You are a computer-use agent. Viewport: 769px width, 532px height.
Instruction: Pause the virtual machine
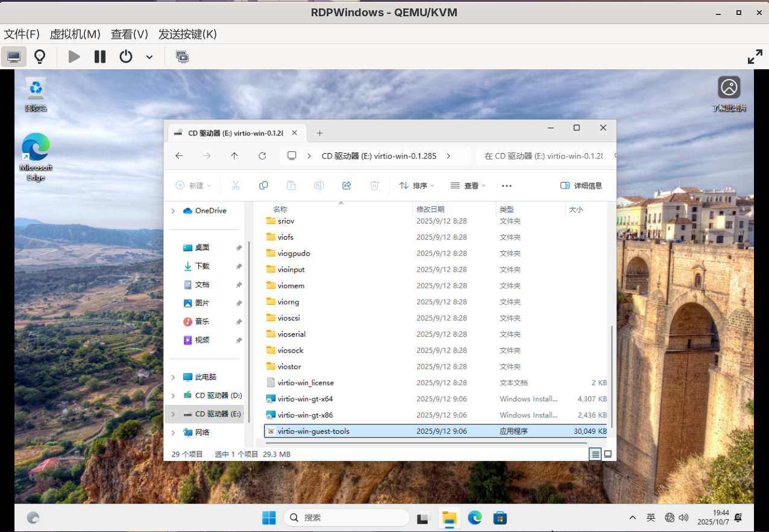pyautogui.click(x=99, y=56)
